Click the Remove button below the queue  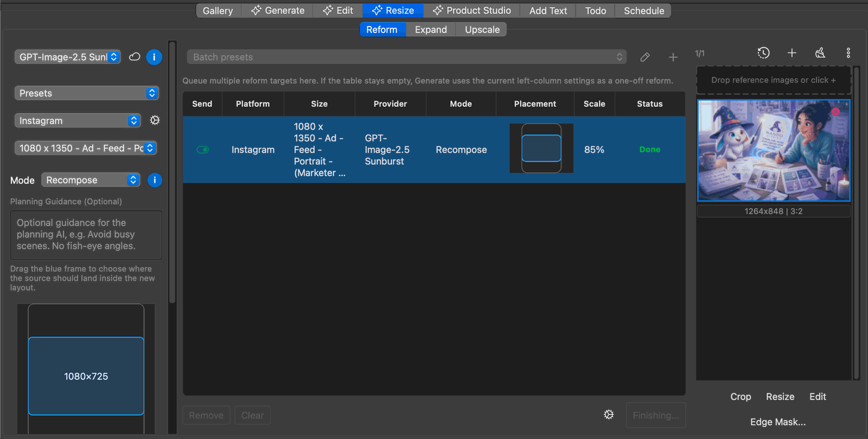click(x=206, y=415)
